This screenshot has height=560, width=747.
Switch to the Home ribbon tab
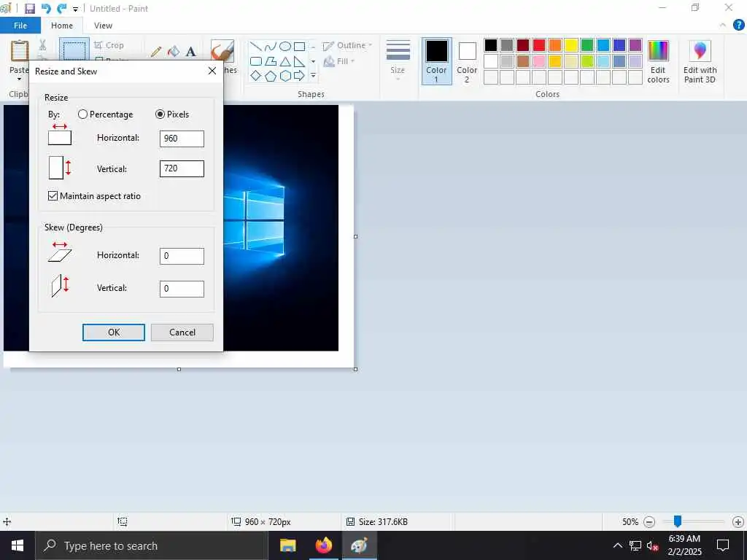(x=62, y=26)
